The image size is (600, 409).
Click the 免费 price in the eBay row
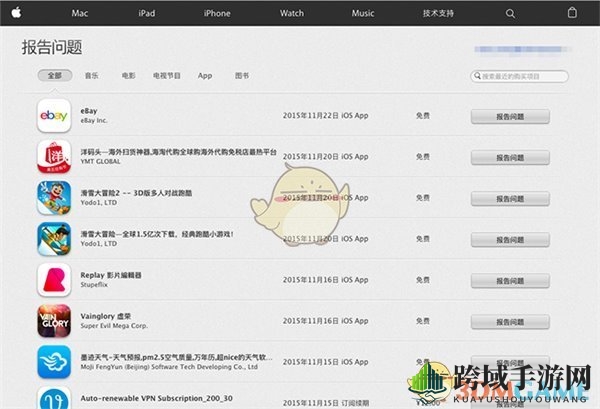(x=423, y=116)
